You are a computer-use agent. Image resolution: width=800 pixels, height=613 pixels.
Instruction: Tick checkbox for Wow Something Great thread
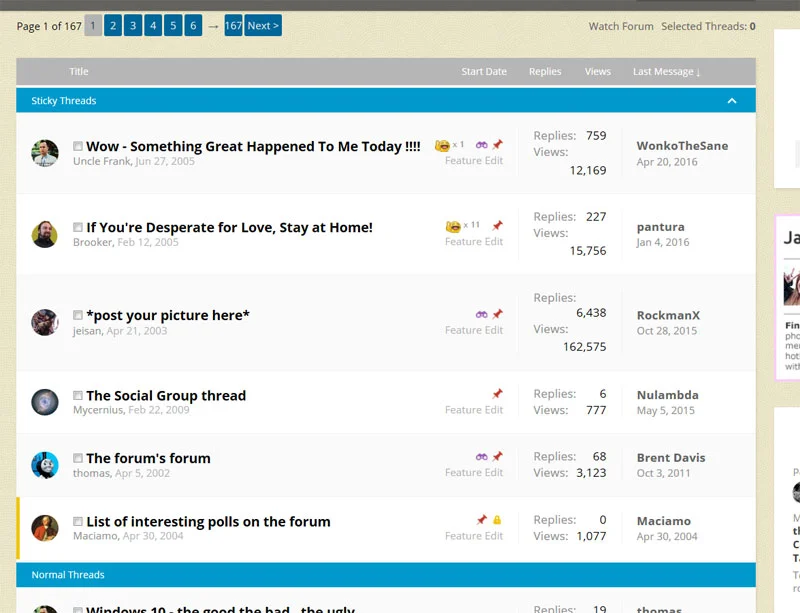point(78,146)
